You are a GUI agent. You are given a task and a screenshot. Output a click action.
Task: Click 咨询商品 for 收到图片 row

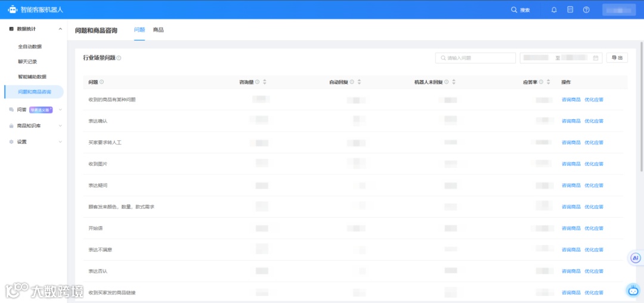(571, 164)
